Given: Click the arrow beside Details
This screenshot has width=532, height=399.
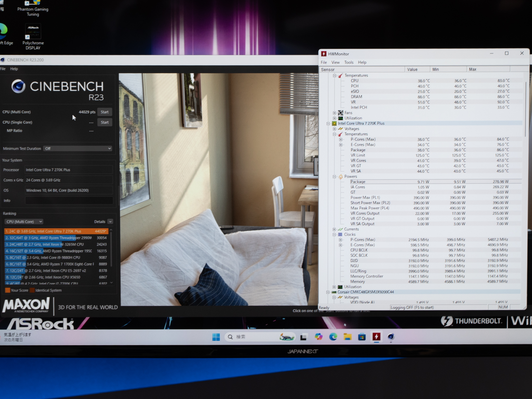Looking at the screenshot, I should (110, 222).
